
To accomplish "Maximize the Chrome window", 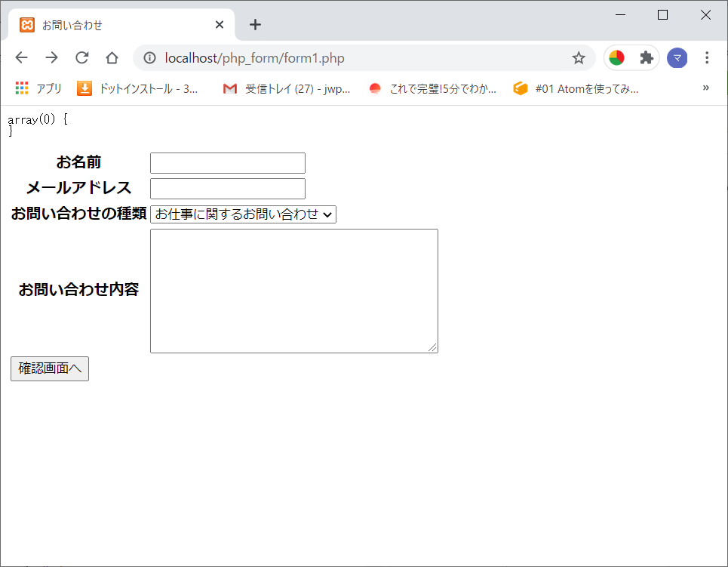I will 662,15.
